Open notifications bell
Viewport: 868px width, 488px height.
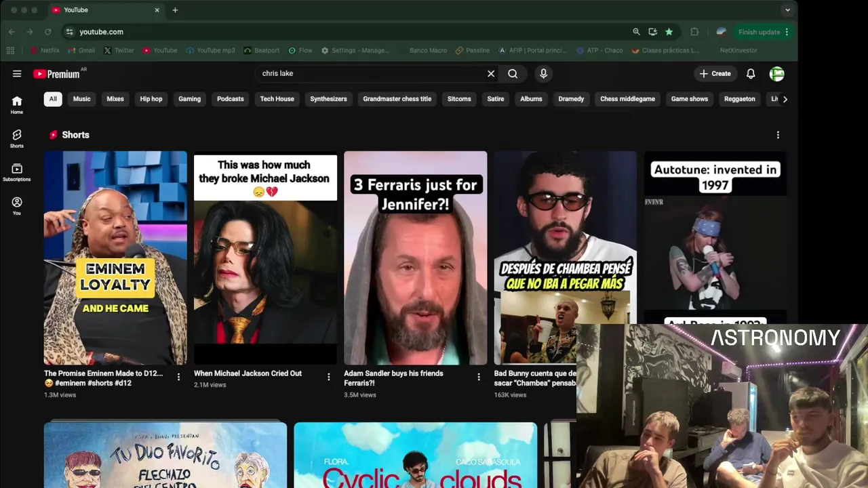pyautogui.click(x=751, y=74)
